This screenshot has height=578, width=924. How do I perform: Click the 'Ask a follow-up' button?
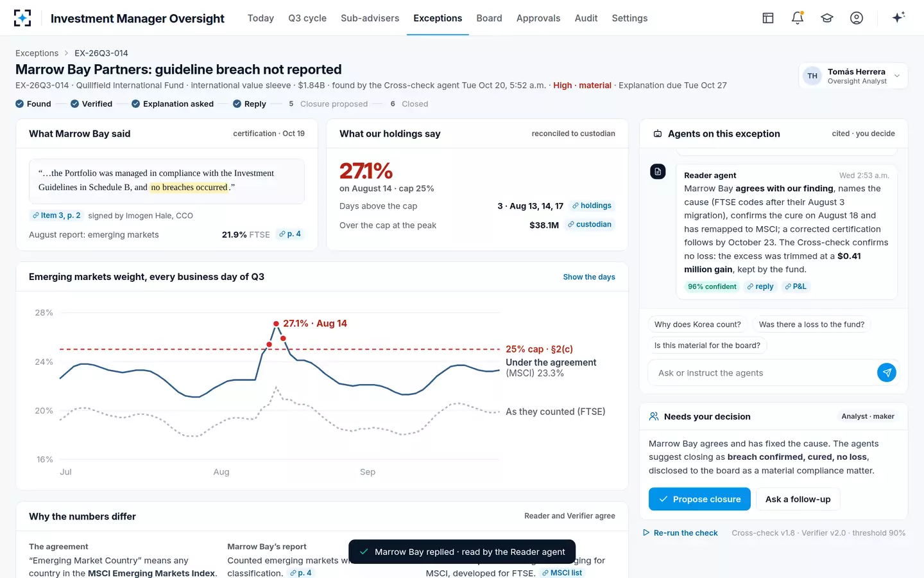[x=798, y=499]
